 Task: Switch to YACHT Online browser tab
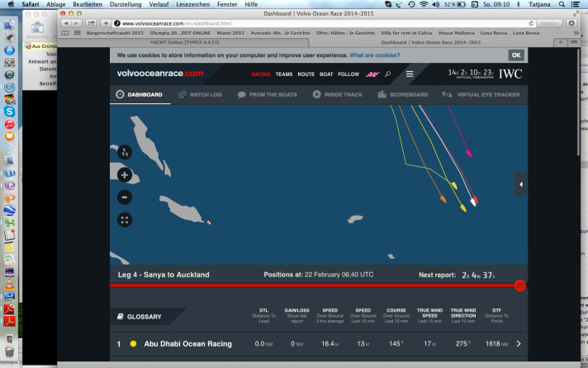184,42
